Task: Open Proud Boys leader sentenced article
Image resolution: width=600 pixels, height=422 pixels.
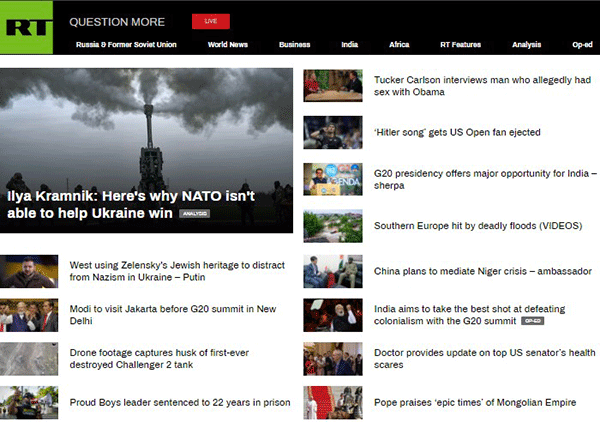Action: [x=180, y=402]
